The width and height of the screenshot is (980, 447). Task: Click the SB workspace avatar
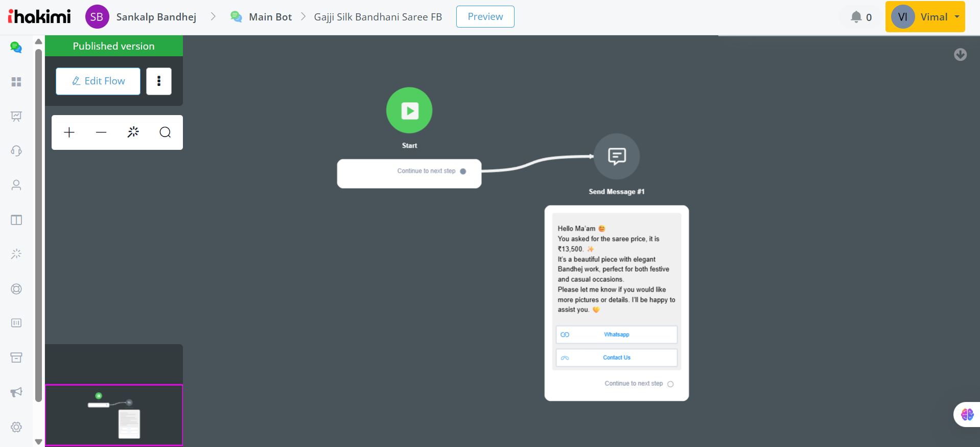97,17
